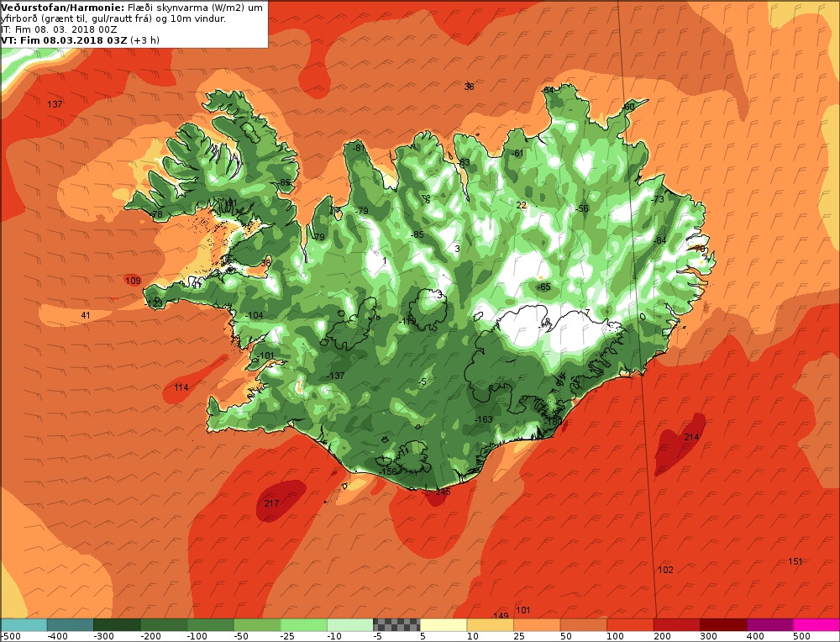This screenshot has width=840, height=642.
Task: Click the dark teal -400 to -300 swatch
Action: (71, 625)
